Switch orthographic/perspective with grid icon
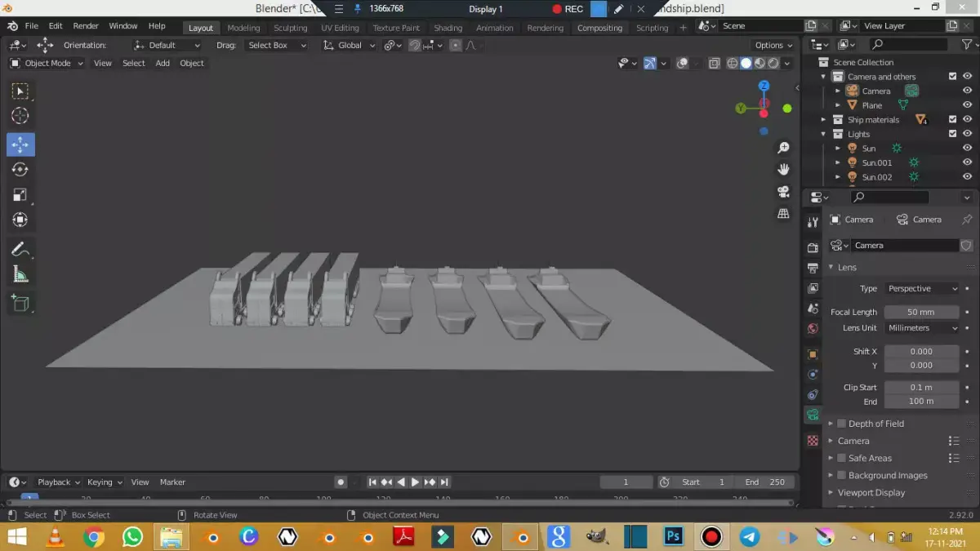980x551 pixels. [x=783, y=213]
